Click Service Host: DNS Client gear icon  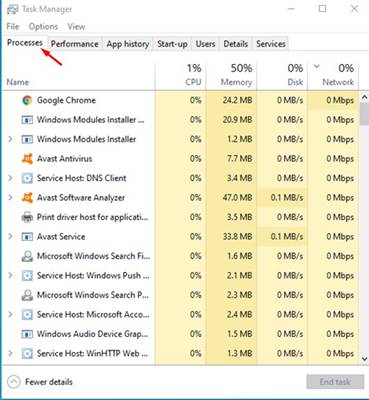pos(27,178)
